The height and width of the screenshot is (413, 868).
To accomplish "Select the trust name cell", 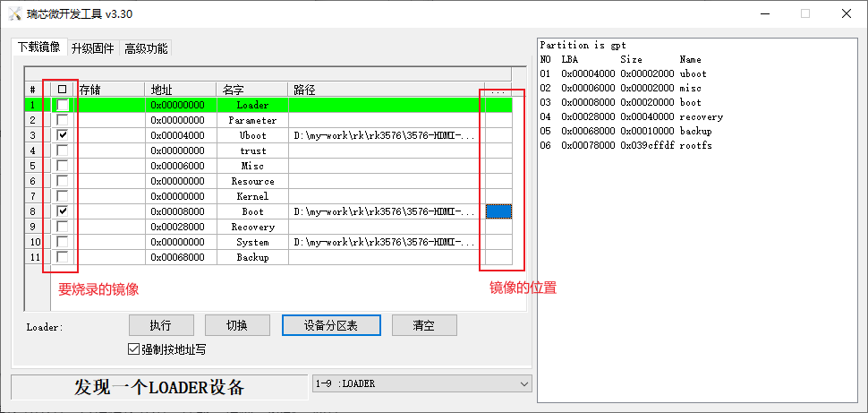I will coord(251,151).
